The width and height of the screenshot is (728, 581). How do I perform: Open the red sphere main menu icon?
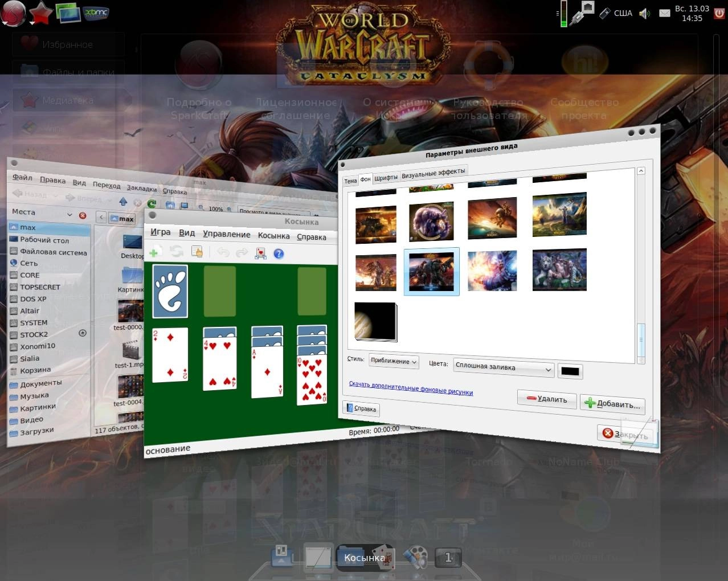click(13, 13)
